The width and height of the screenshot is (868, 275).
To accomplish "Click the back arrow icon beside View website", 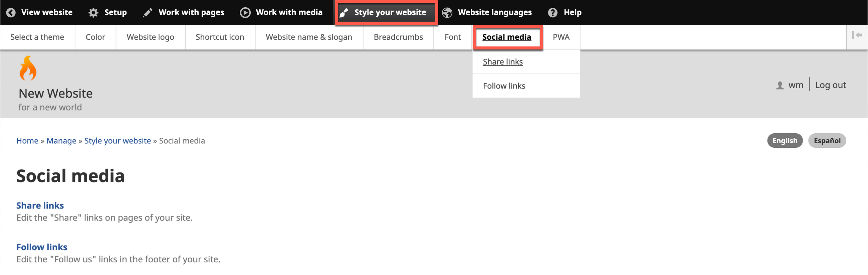I will 11,12.
